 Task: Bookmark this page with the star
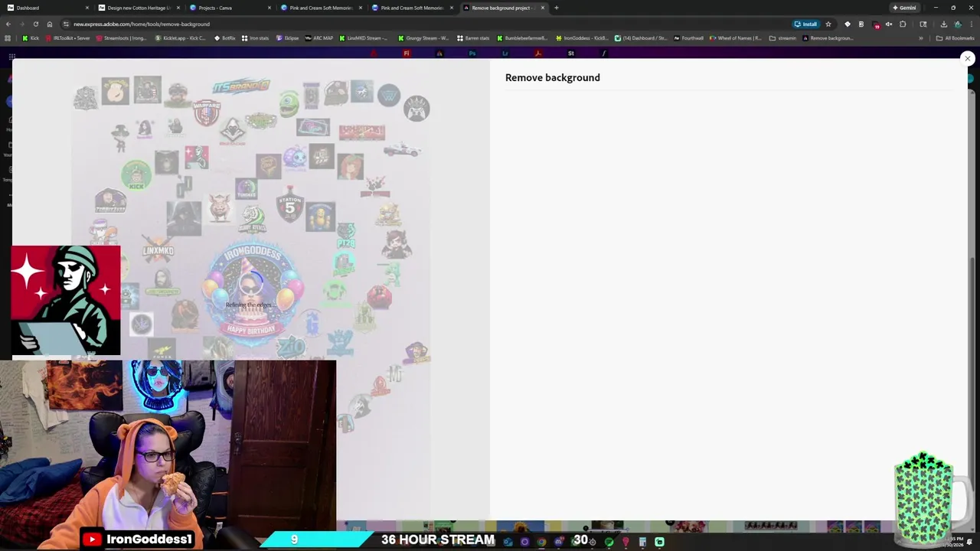[x=828, y=24]
